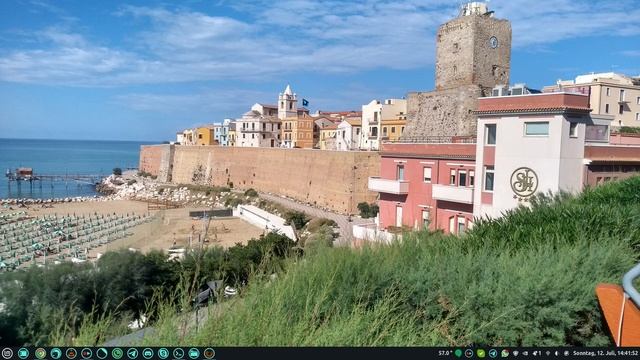This screenshot has width=640, height=360.
Task: Launch Skype from the panel launchers
Action: click(163, 353)
